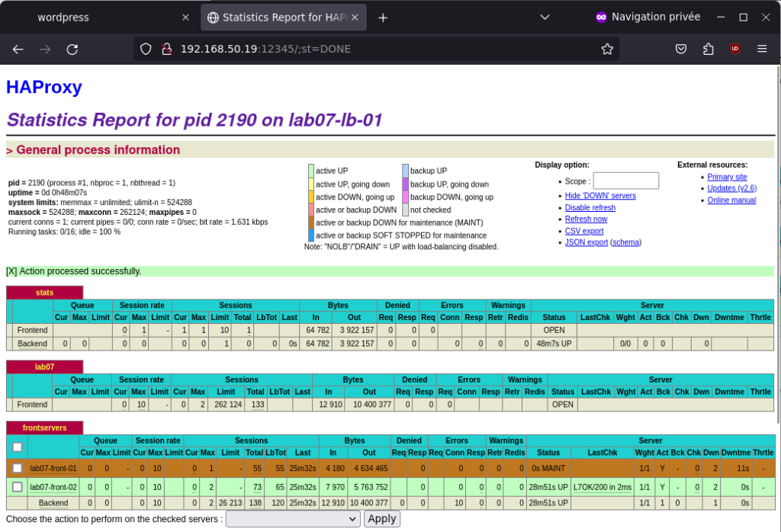Click the frontservers proxy title
Screen dimensions: 781x532
pos(44,428)
